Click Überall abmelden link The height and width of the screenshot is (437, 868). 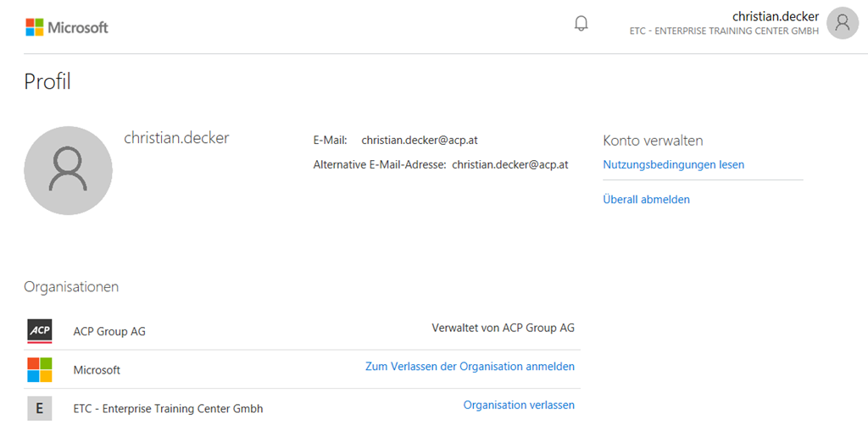(646, 199)
